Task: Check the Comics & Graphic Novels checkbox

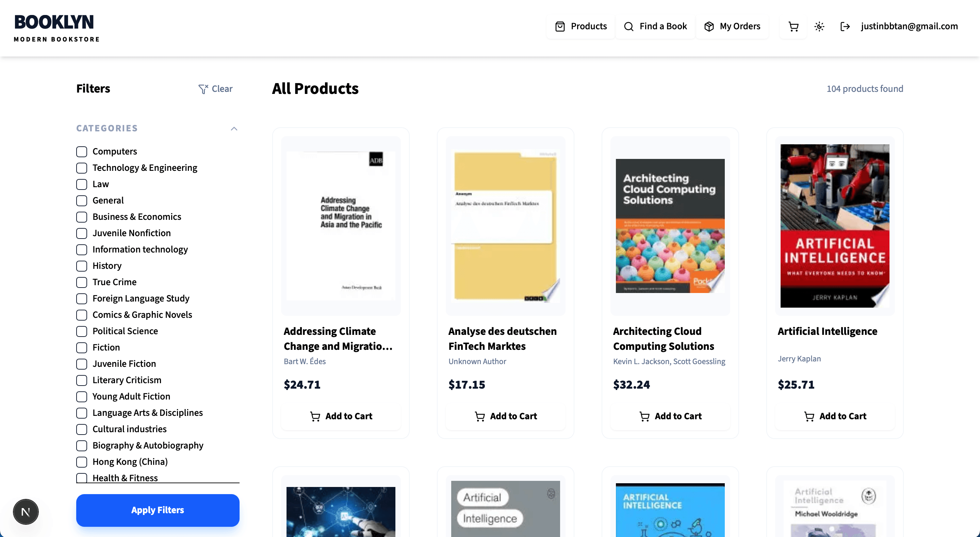Action: pos(81,315)
